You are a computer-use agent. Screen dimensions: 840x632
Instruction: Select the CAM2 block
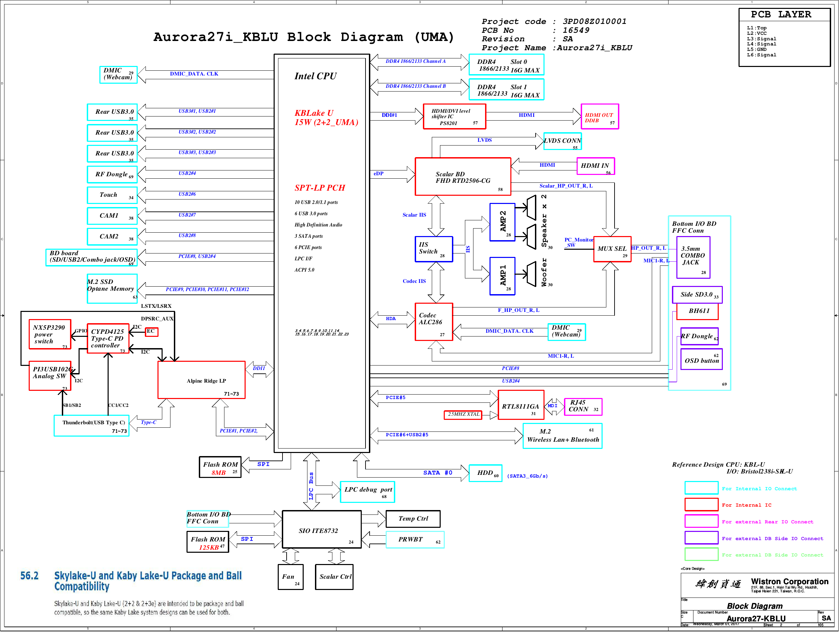(x=112, y=237)
